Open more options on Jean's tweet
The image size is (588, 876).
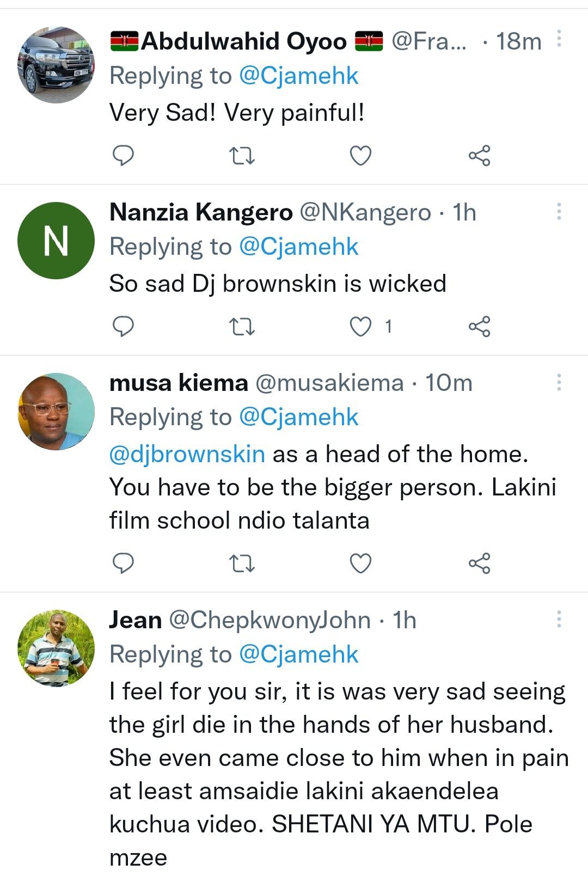click(x=559, y=619)
